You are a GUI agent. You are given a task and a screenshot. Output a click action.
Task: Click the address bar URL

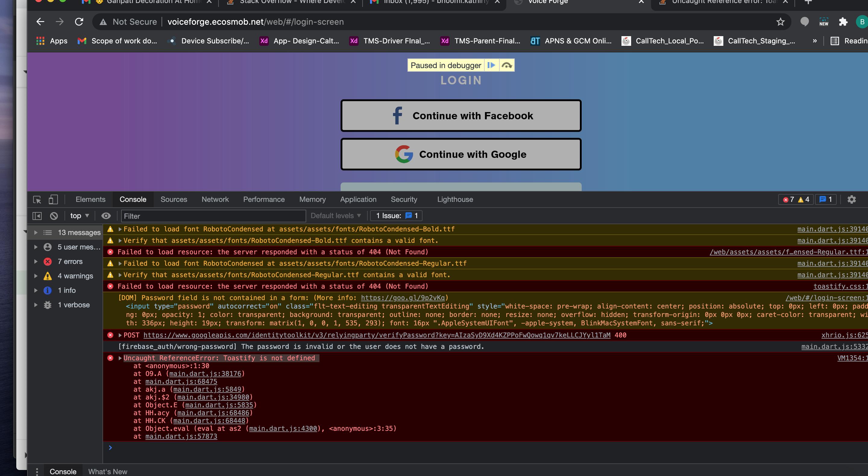[255, 22]
